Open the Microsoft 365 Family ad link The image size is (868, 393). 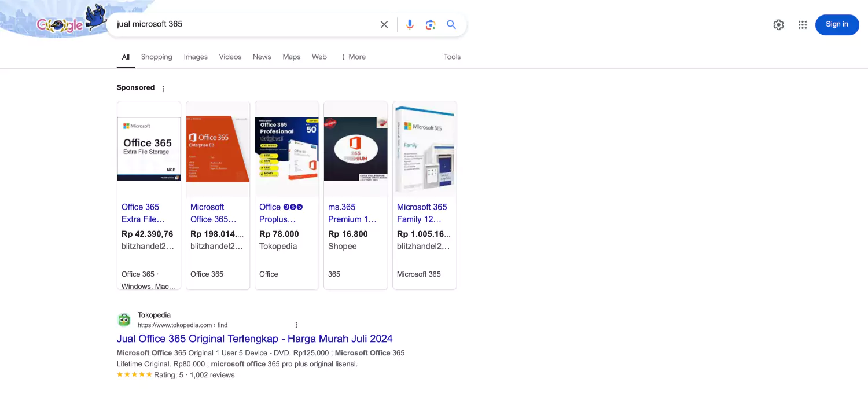tap(422, 213)
